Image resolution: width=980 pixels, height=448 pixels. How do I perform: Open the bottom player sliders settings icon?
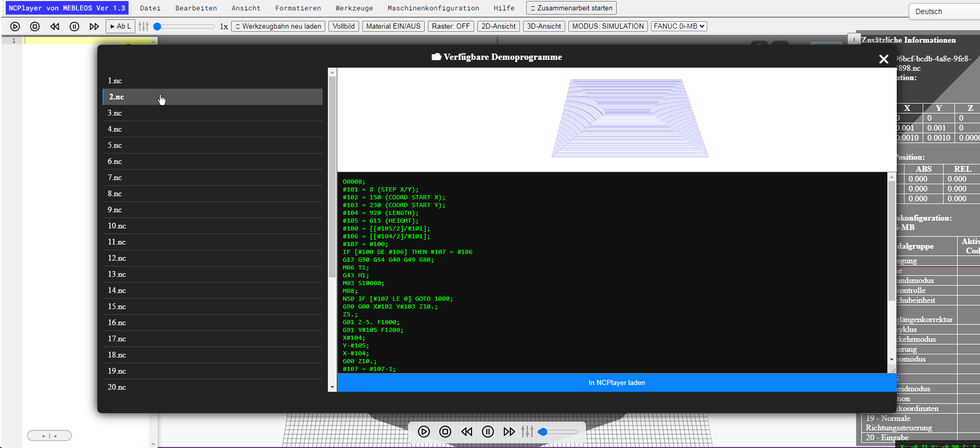(x=527, y=431)
